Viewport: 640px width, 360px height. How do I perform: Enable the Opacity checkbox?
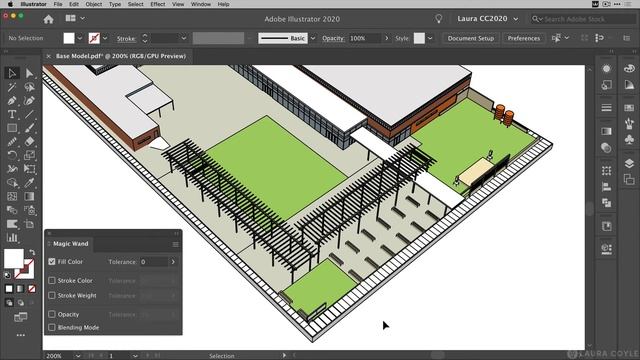(x=52, y=314)
